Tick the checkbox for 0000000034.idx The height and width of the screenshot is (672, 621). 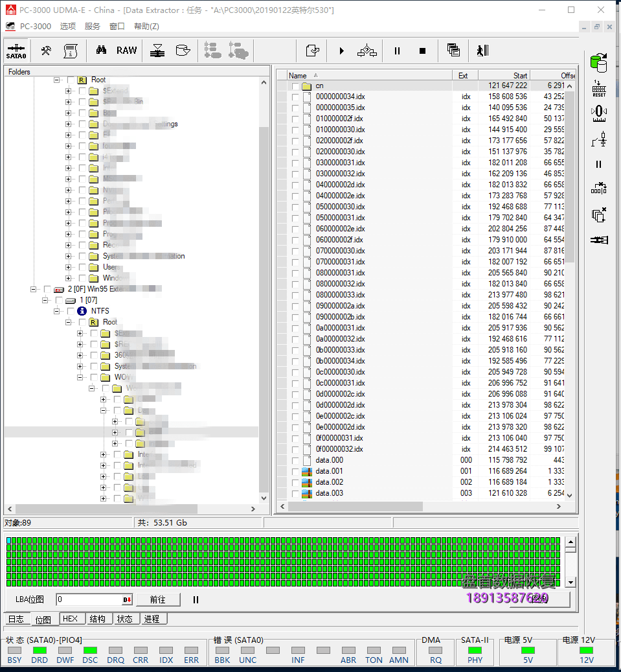[295, 97]
